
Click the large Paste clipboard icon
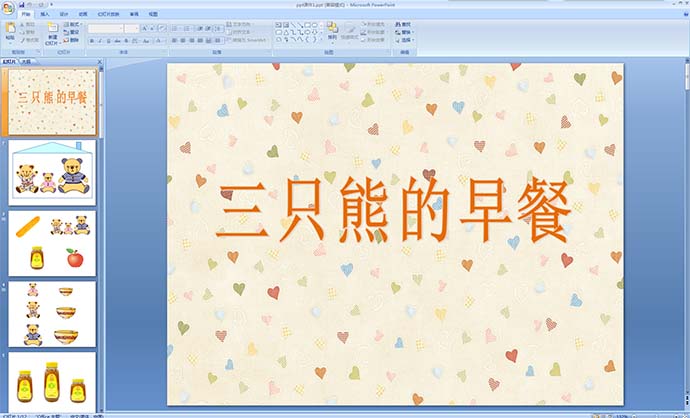click(11, 27)
